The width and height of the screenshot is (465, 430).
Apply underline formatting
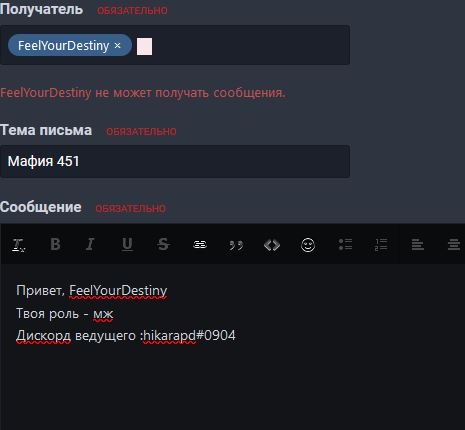tap(127, 245)
